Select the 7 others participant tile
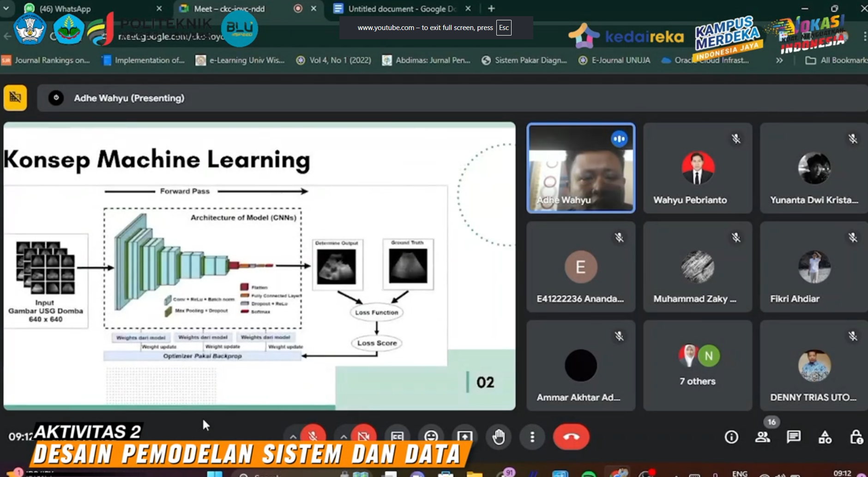The height and width of the screenshot is (477, 868). tap(697, 365)
